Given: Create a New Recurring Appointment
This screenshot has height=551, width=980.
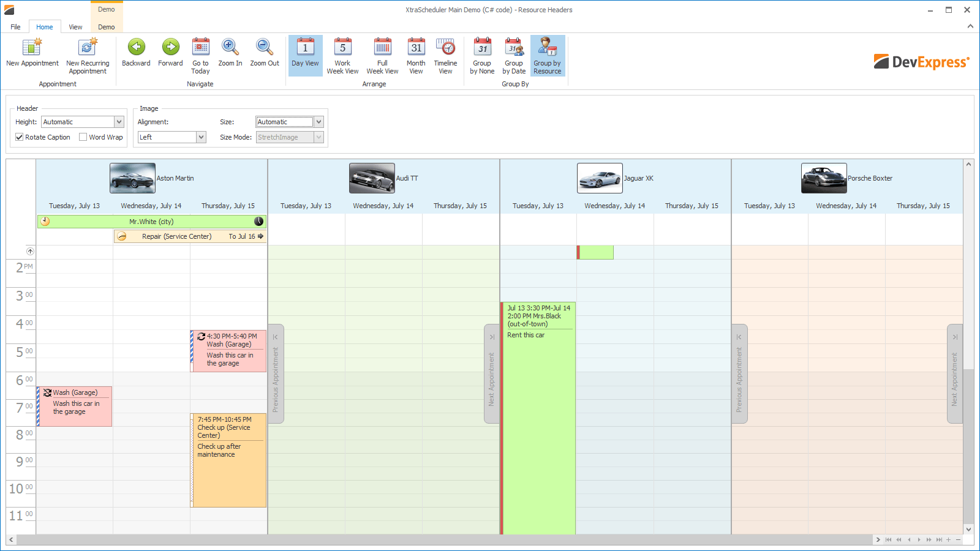Looking at the screenshot, I should coord(88,56).
